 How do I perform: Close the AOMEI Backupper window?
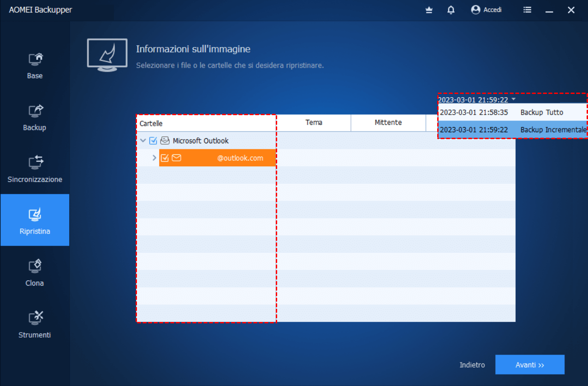point(571,10)
